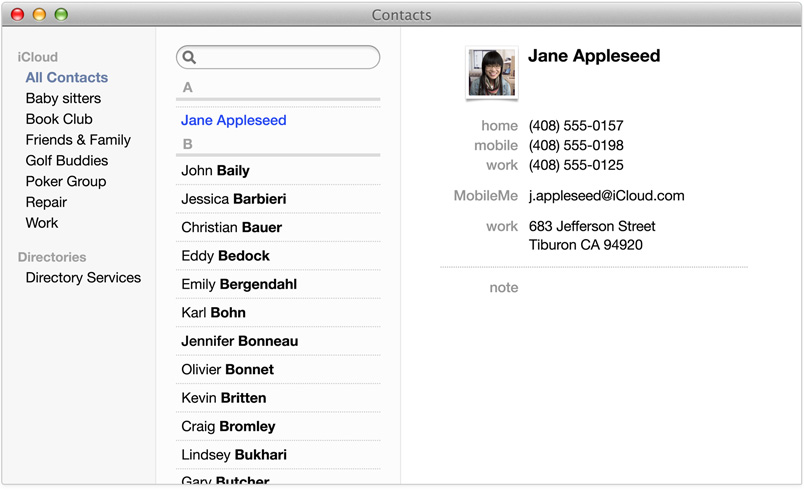Choose Christian Bauer in the list
The height and width of the screenshot is (490, 804).
231,227
